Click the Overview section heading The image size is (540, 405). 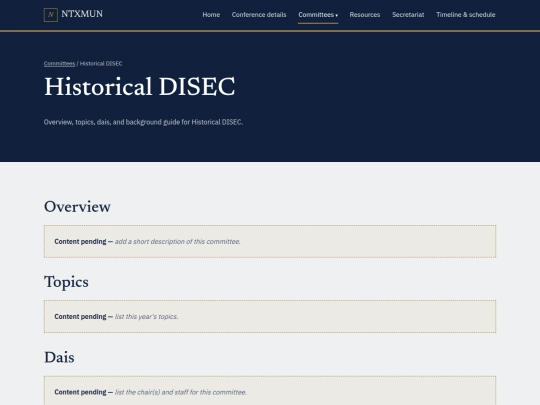tap(77, 207)
